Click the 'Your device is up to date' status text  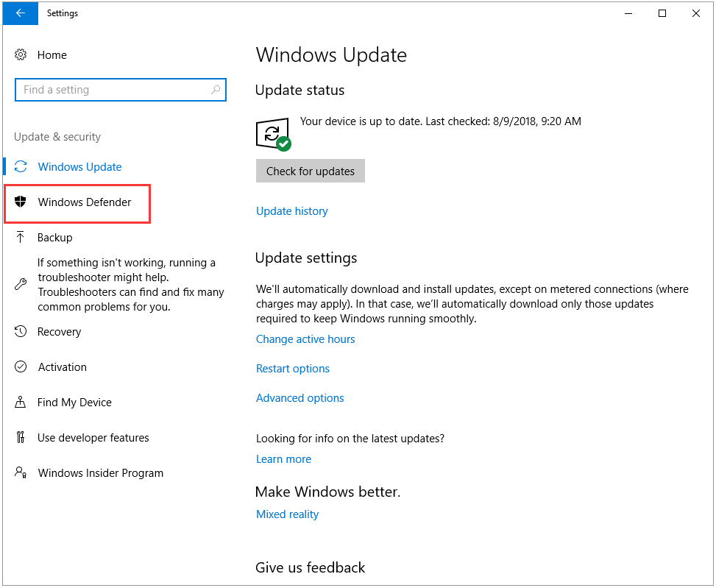click(441, 121)
